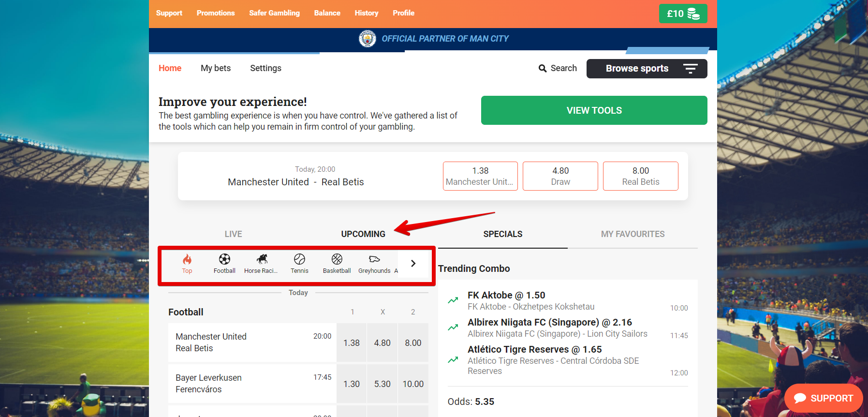868x417 pixels.
Task: Click the Man City crest logo
Action: [x=368, y=39]
